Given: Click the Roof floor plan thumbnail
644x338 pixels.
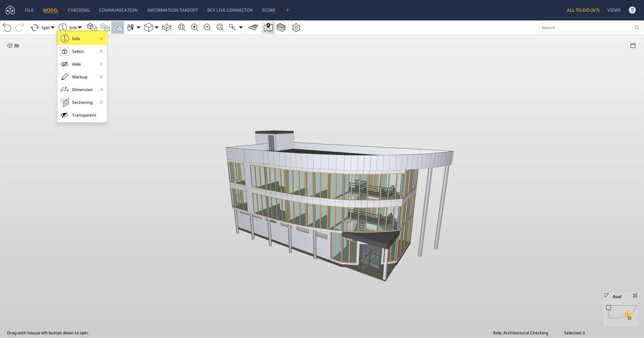Looking at the screenshot, I should (x=622, y=312).
